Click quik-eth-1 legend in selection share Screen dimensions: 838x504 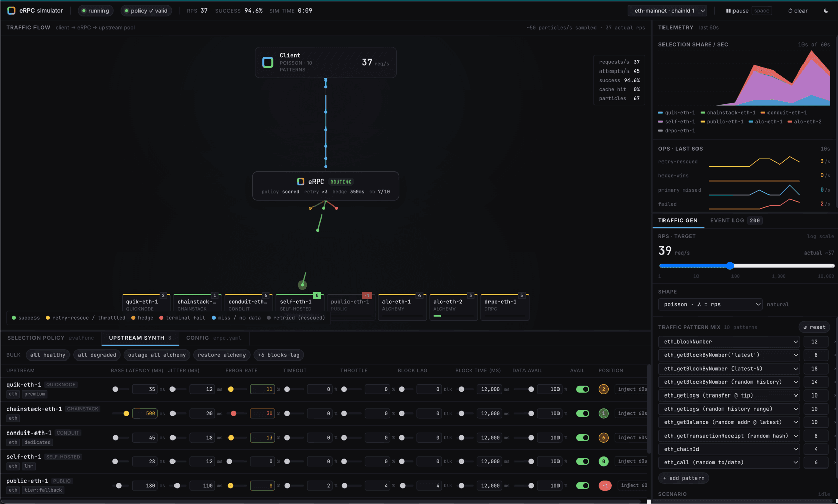coord(677,113)
